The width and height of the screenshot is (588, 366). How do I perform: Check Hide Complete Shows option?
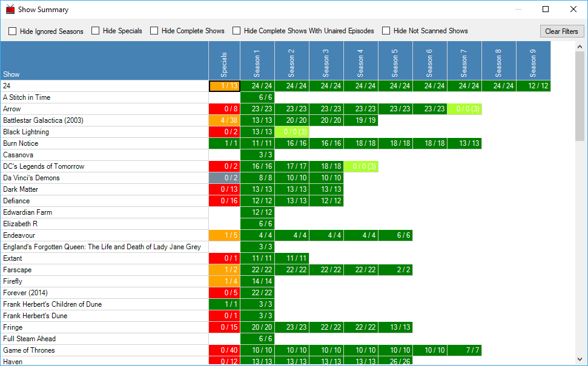pyautogui.click(x=154, y=31)
